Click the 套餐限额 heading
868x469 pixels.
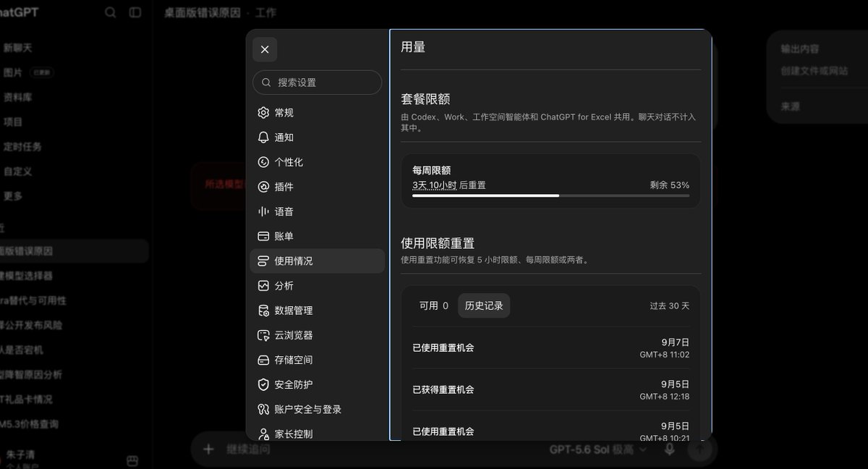pyautogui.click(x=425, y=98)
